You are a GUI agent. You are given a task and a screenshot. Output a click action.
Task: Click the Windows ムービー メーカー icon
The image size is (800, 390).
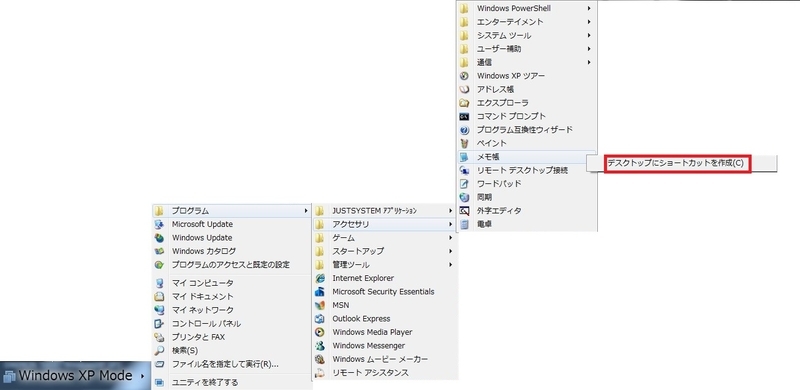coord(320,359)
